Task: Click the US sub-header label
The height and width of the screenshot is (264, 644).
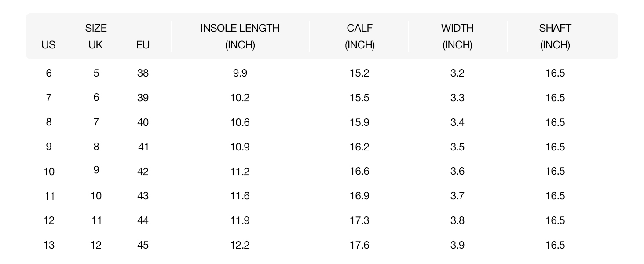Action: point(48,45)
